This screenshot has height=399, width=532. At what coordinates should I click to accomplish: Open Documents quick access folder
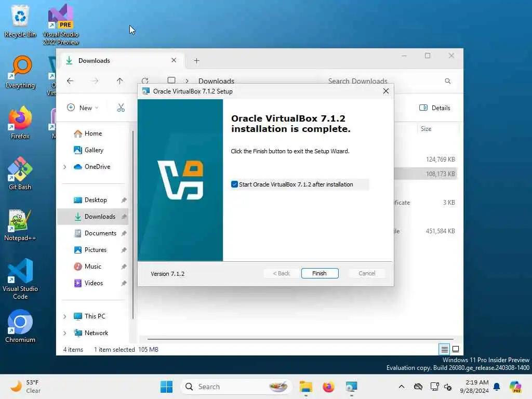point(100,233)
